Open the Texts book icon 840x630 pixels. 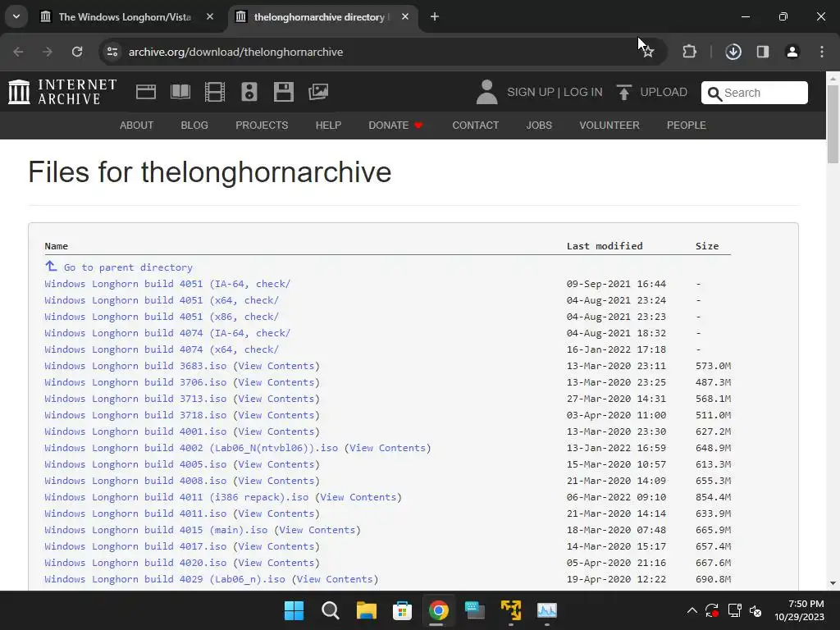(x=180, y=92)
